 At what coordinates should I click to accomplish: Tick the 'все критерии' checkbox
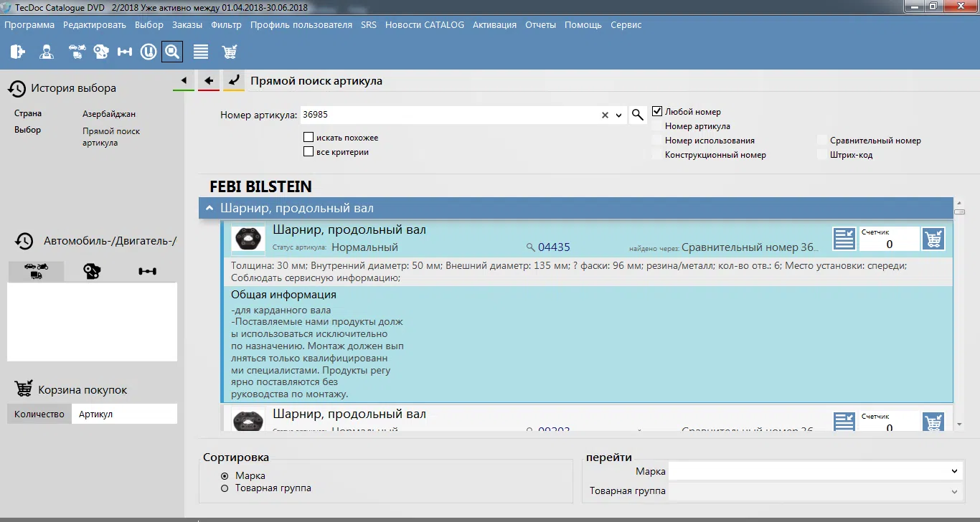click(x=308, y=152)
